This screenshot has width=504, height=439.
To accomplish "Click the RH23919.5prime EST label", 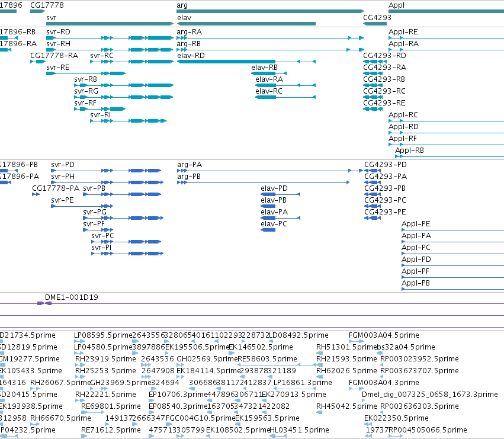I will click(105, 359).
